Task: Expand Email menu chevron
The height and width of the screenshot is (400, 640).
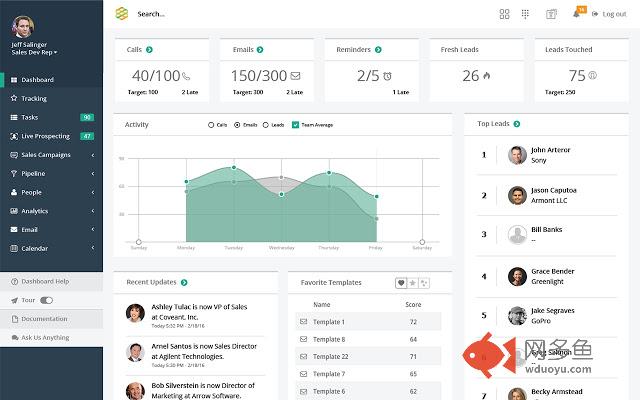Action: coord(93,229)
